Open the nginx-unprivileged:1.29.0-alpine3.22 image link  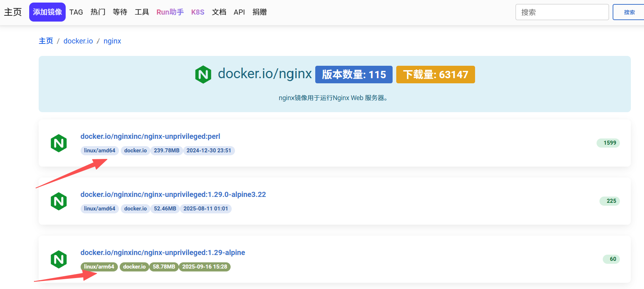coord(173,194)
